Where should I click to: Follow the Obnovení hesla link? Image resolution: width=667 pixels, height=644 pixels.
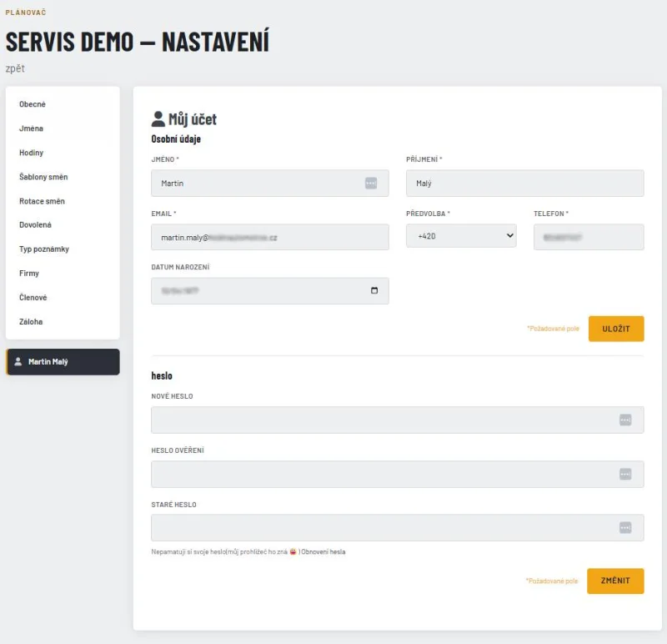coord(323,552)
